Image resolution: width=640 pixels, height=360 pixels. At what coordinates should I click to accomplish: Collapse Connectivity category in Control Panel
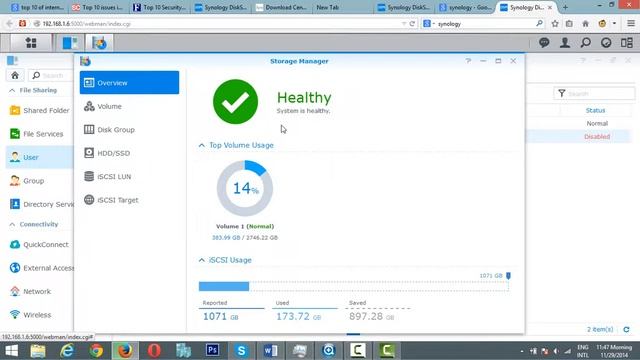tap(12, 224)
